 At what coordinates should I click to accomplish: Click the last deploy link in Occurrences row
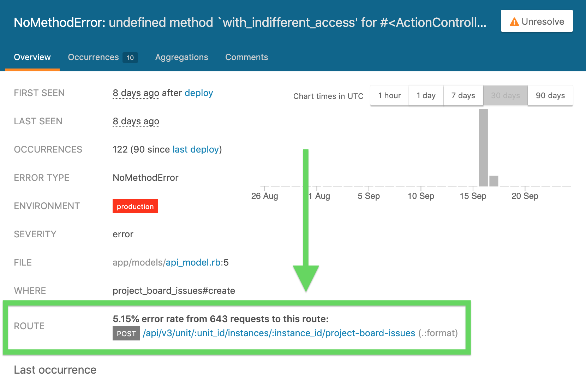click(x=195, y=149)
